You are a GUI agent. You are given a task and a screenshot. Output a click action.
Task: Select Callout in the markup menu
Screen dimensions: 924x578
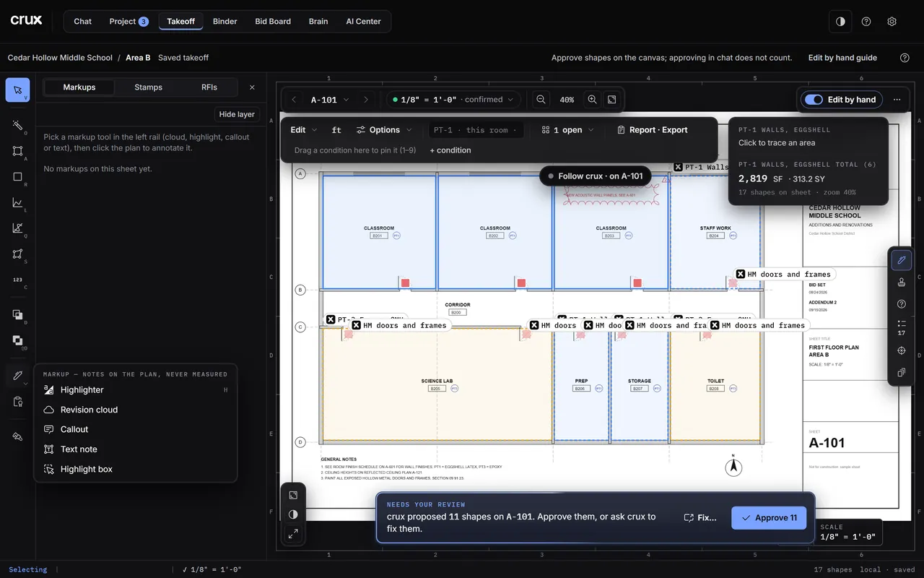pyautogui.click(x=135, y=429)
